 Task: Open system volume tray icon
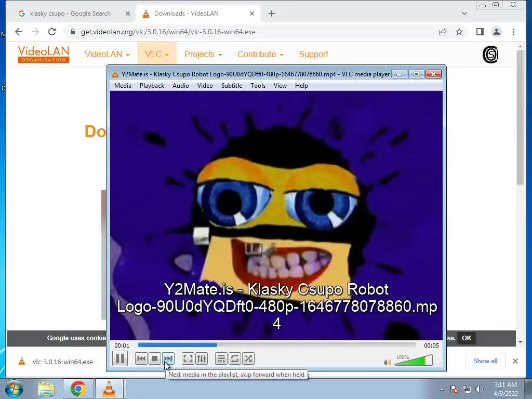pos(480,389)
